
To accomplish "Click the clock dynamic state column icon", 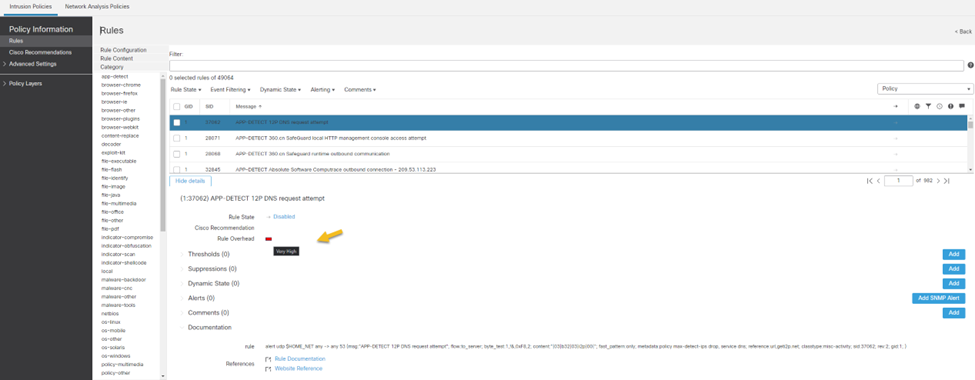I will coord(940,106).
